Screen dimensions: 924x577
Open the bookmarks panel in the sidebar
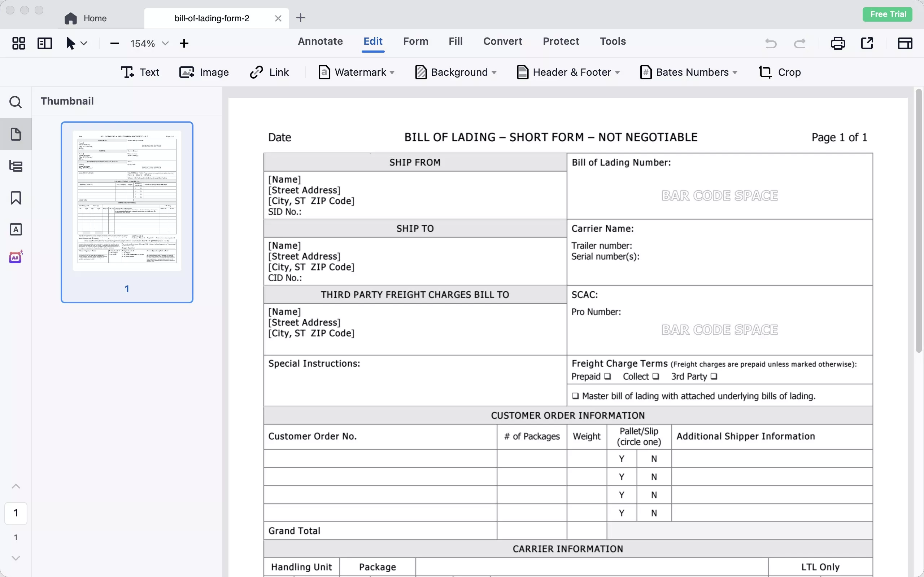16,198
